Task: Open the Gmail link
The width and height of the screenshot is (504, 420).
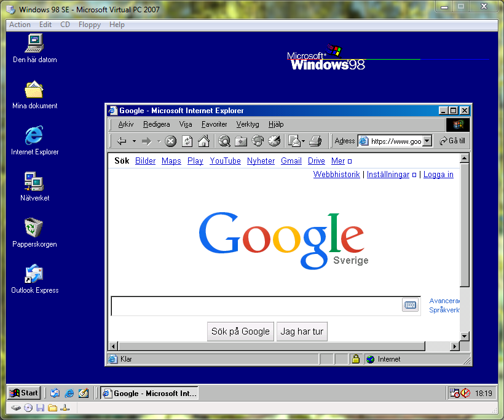Action: (291, 160)
